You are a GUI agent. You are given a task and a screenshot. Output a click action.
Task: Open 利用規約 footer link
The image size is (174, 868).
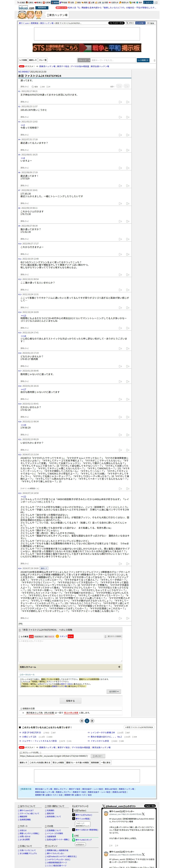pos(50,810)
